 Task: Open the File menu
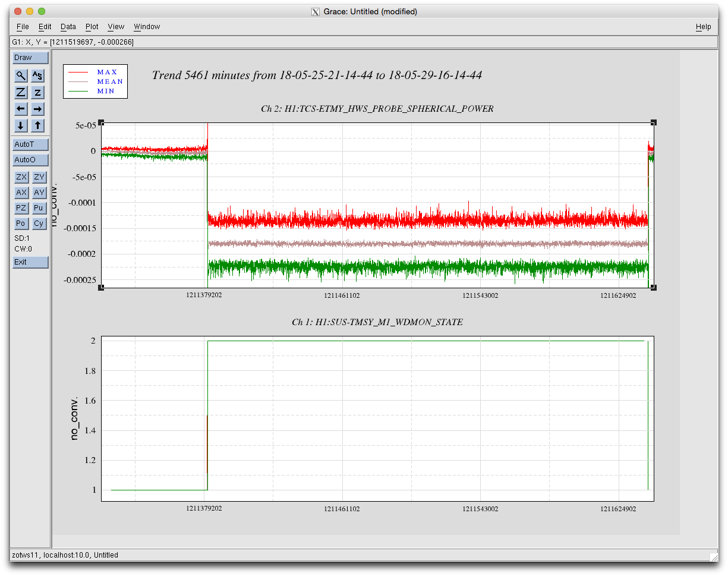click(23, 27)
